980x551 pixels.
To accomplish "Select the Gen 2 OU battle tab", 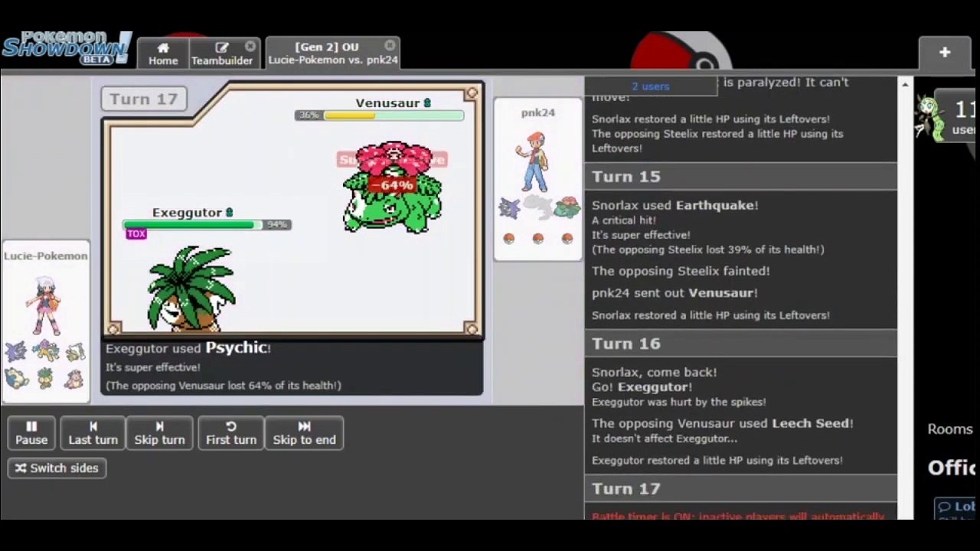I will [x=332, y=54].
